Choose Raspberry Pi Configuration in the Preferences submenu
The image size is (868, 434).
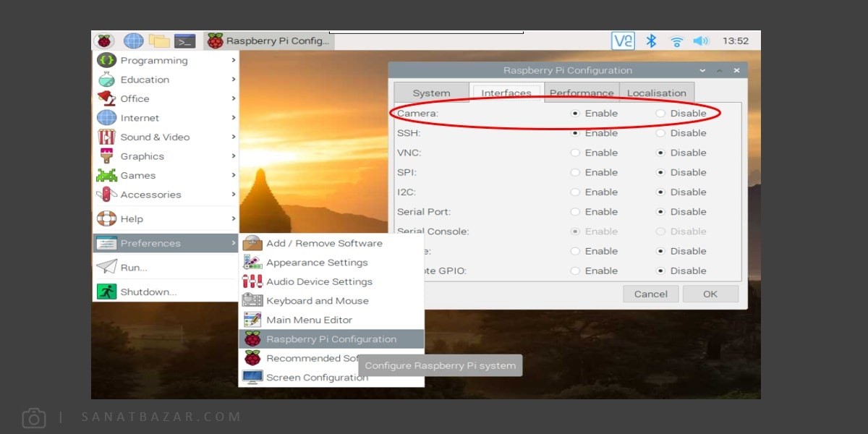[331, 339]
